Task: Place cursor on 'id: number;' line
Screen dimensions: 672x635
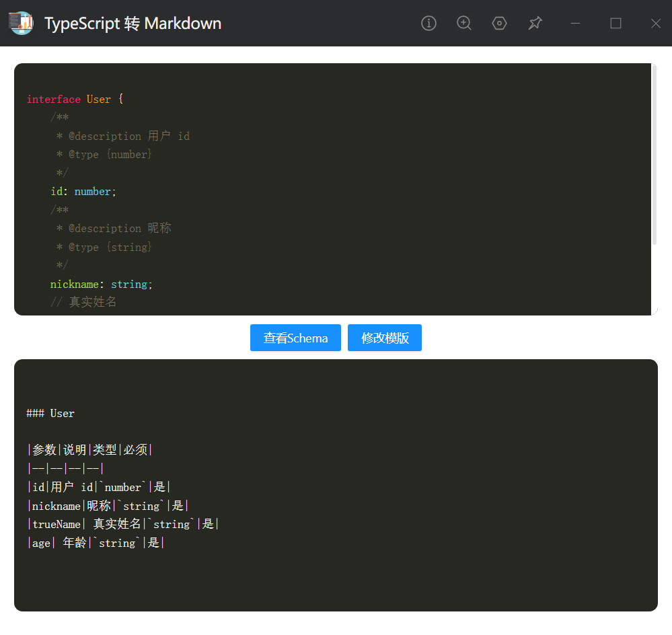Action: pos(83,192)
